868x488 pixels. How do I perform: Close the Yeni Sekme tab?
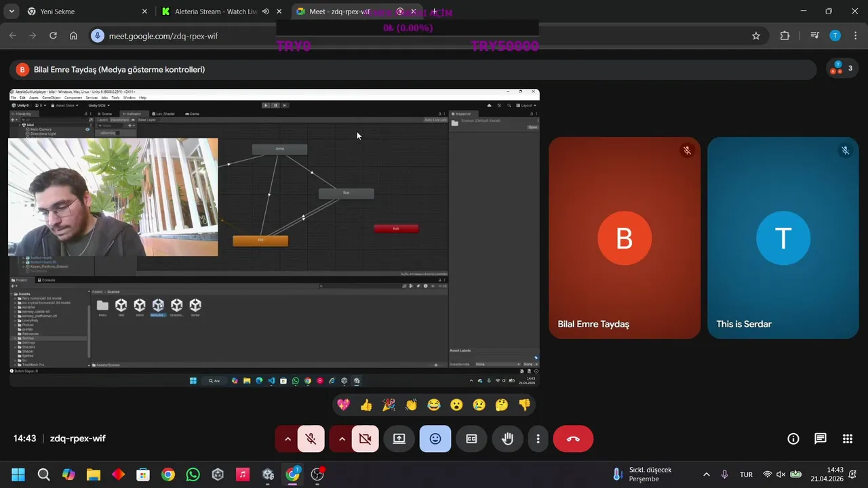tap(144, 12)
